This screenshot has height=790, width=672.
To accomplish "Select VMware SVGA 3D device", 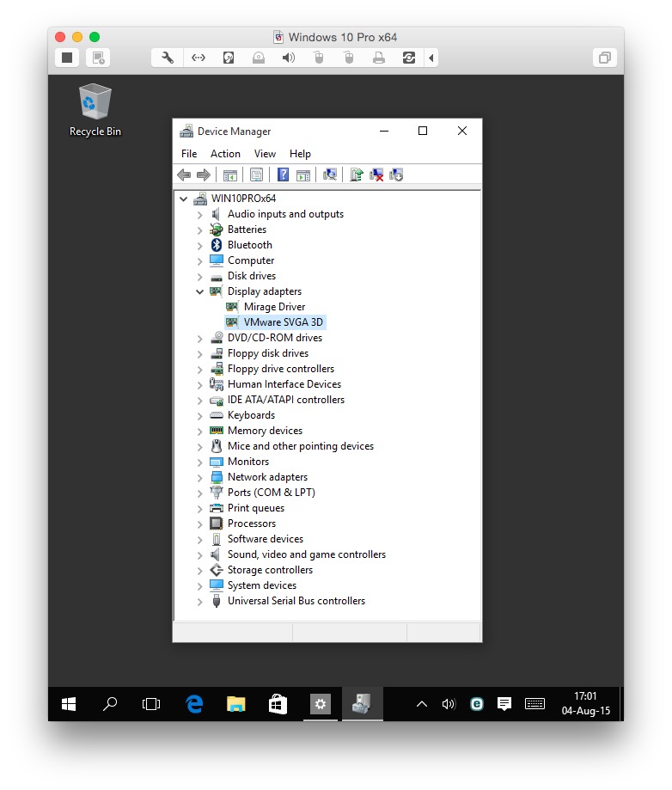I will pos(283,322).
